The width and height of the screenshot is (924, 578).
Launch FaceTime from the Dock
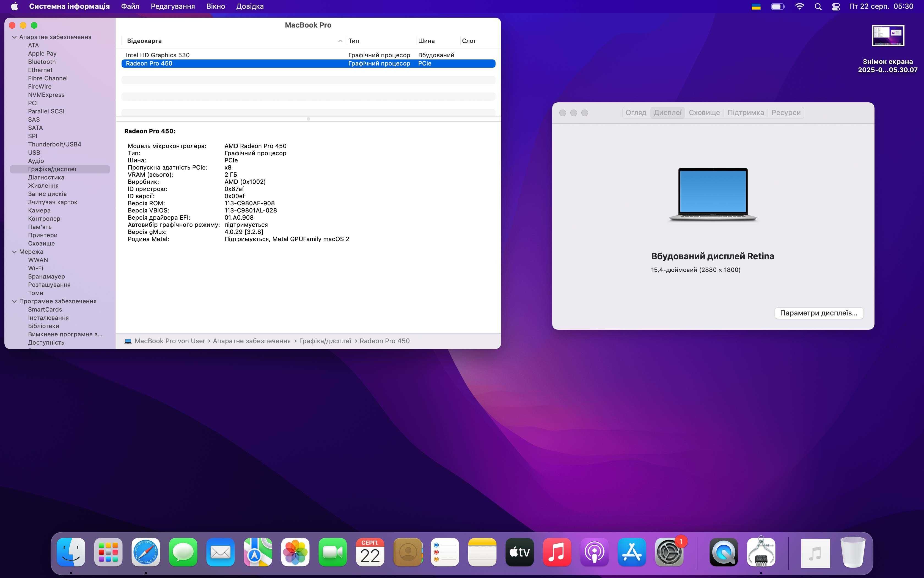click(x=333, y=552)
